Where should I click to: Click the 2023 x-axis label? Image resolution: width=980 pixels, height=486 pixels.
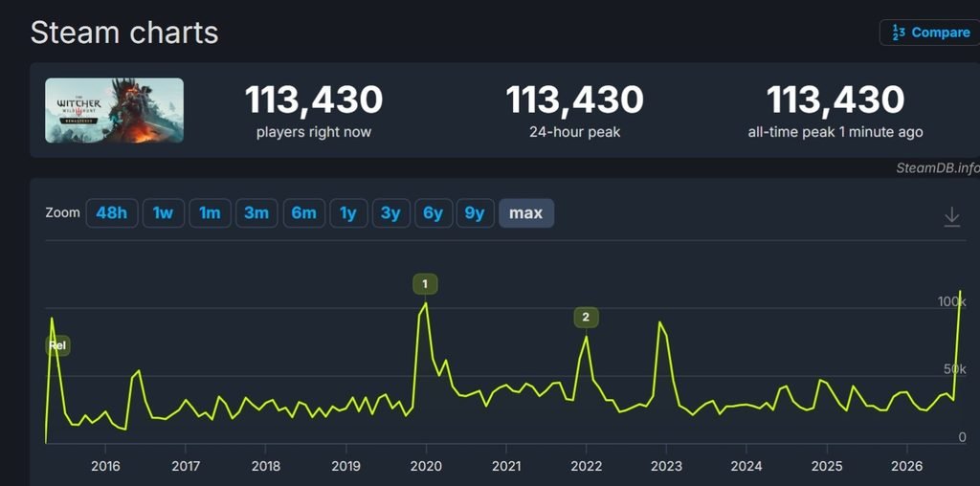[666, 466]
